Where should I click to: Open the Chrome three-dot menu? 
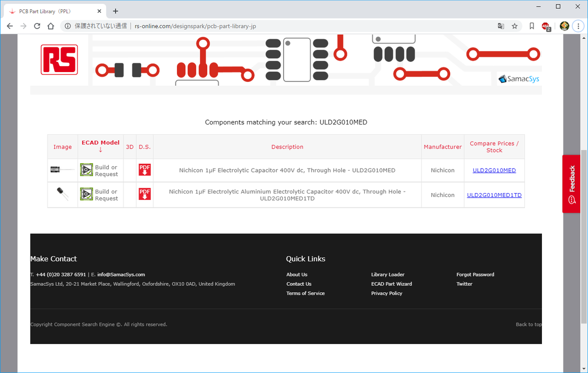coord(578,26)
